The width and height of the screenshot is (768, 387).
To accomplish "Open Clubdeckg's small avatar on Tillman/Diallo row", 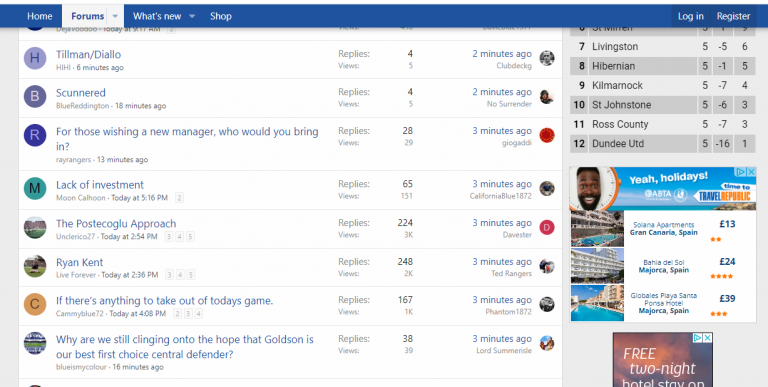I will coord(547,58).
